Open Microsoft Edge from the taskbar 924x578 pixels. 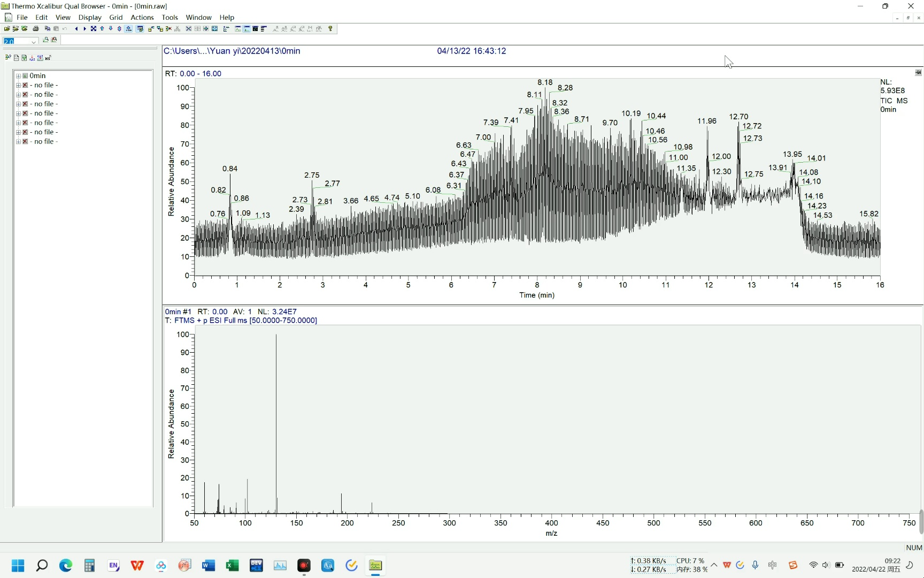point(65,566)
